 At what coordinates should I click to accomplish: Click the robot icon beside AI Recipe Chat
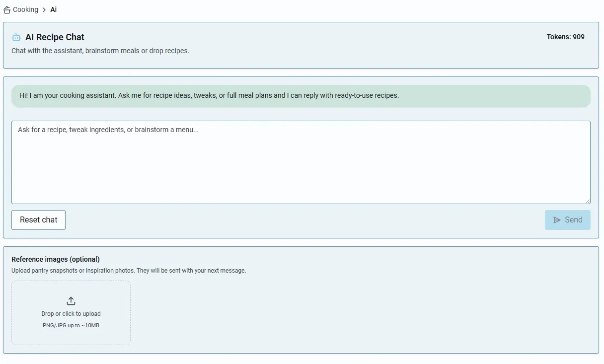click(x=16, y=37)
